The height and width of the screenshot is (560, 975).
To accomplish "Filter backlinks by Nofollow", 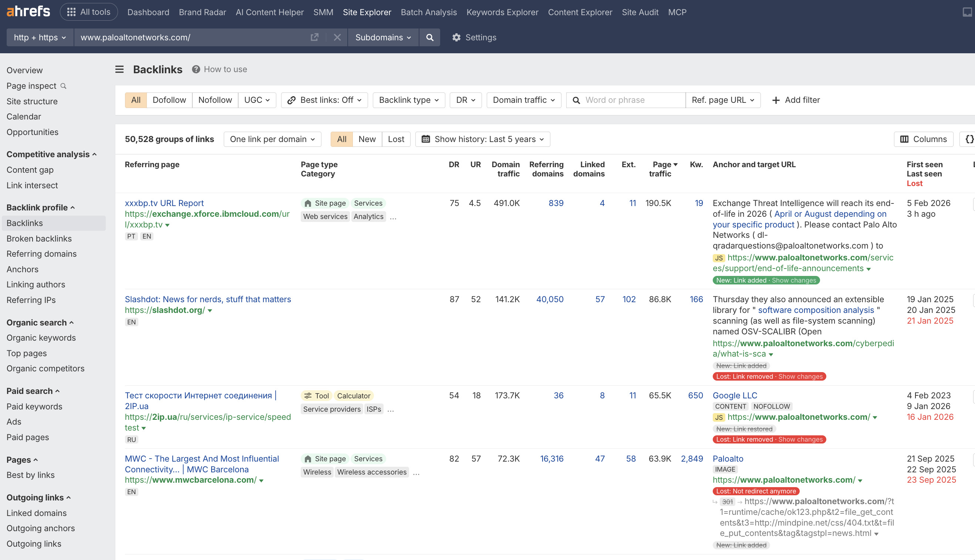I will pos(215,99).
